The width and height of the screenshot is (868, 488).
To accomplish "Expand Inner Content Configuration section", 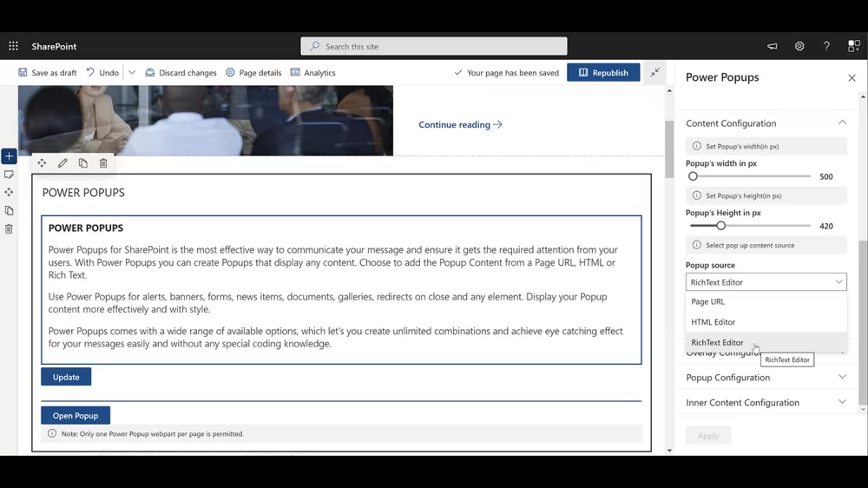I will 766,402.
